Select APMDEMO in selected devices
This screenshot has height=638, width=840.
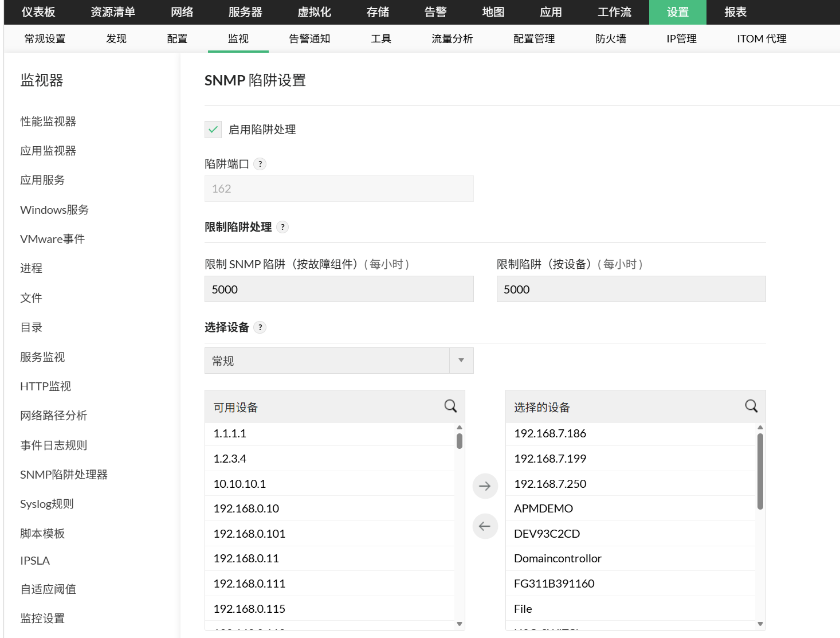click(630, 508)
